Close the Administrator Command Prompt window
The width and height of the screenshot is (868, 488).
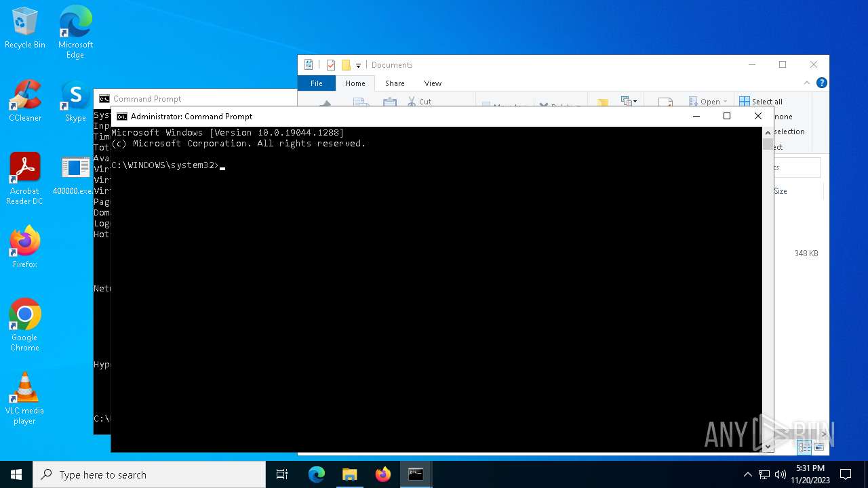(x=758, y=116)
